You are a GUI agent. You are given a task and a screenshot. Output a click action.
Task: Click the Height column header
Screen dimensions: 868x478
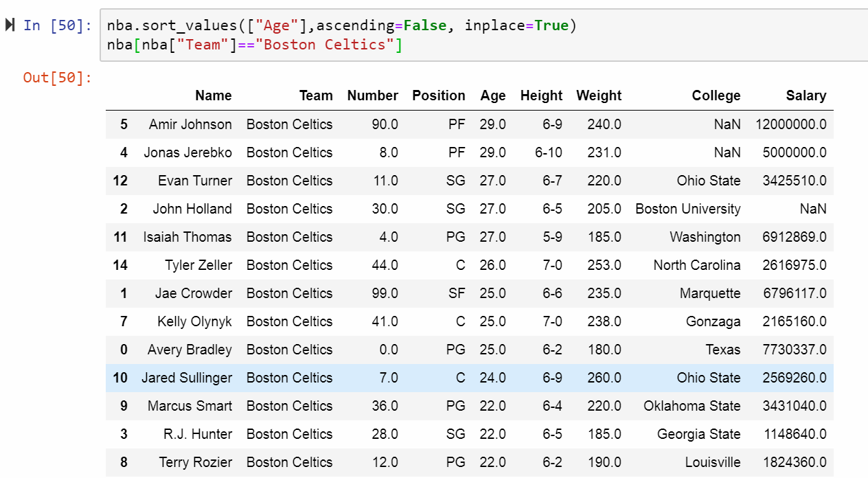click(x=541, y=96)
